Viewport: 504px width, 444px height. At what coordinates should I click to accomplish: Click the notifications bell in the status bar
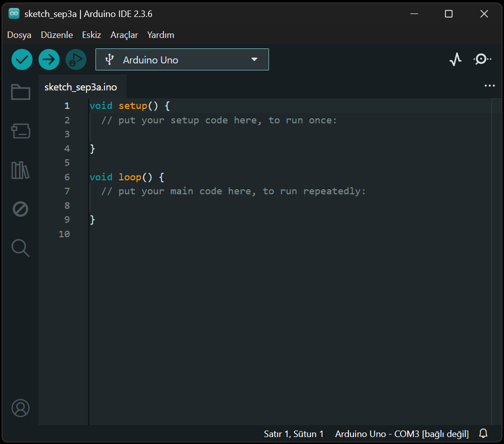(x=483, y=434)
